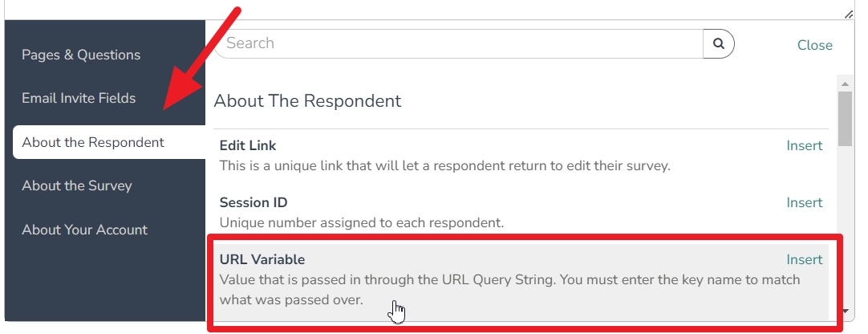Click the magnifier search icon button
Viewport: 868px width, 334px height.
(x=718, y=43)
